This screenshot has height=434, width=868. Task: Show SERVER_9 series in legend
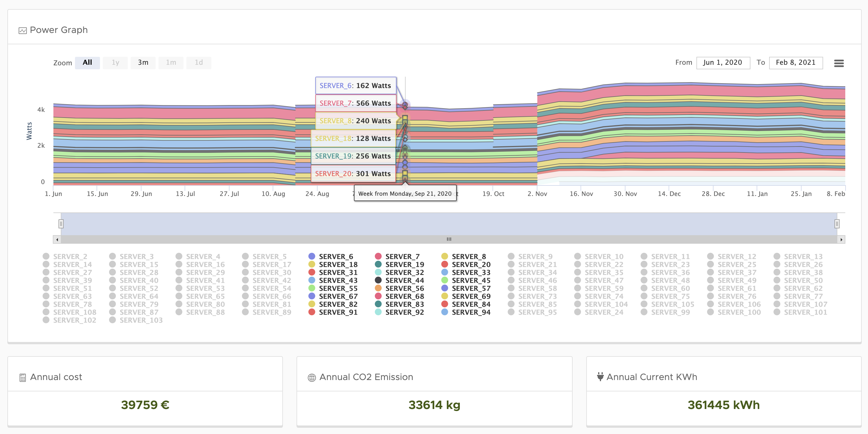[530, 257]
